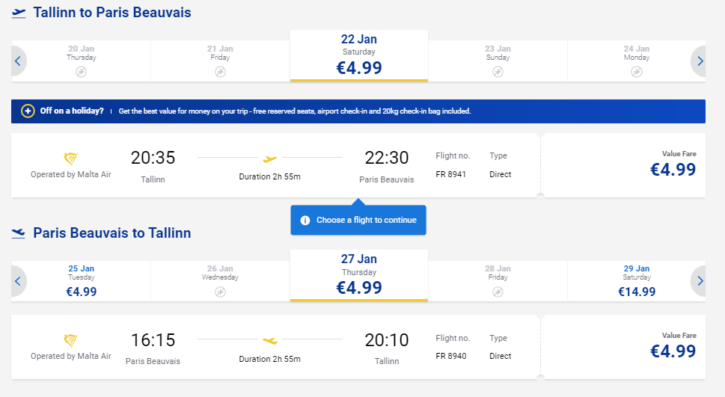
Task: Select the 20:35 Tallinn to Paris Beauvais flight
Action: click(276, 165)
